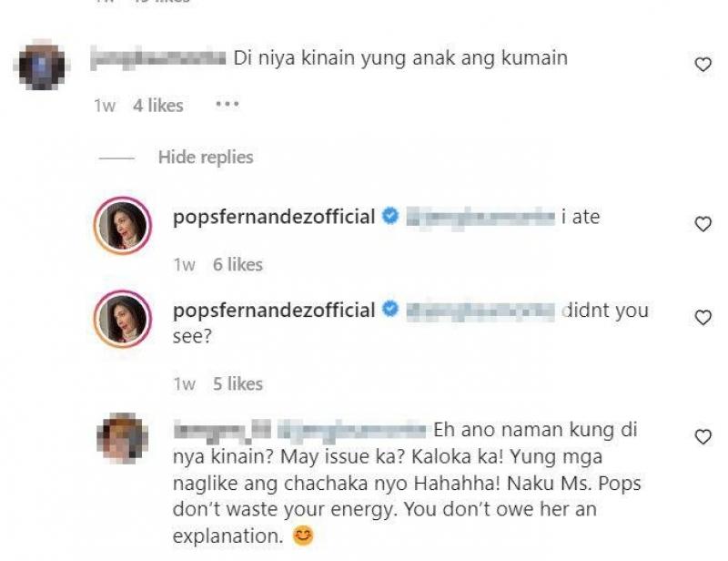Click verified badge on 'i ate' reply

390,216
